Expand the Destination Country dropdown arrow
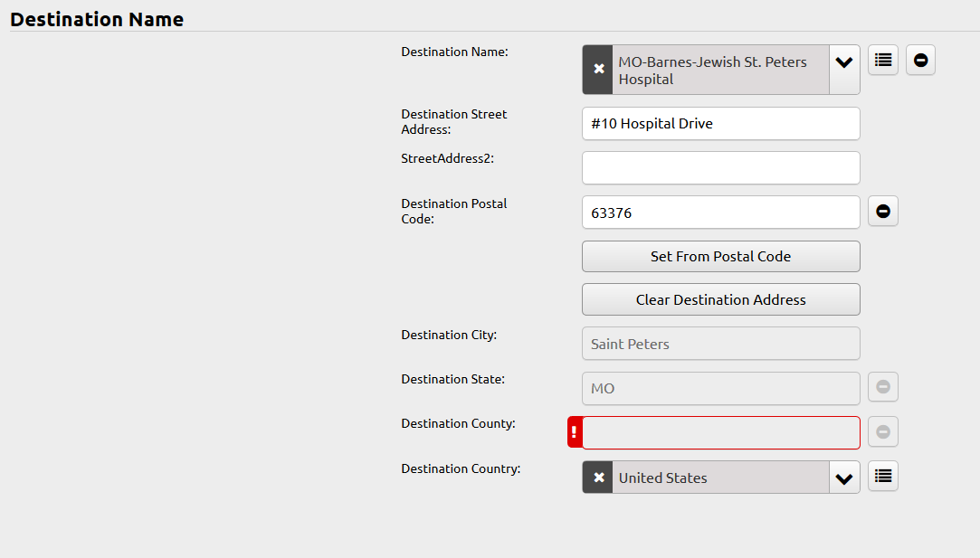This screenshot has height=558, width=980. [x=844, y=478]
